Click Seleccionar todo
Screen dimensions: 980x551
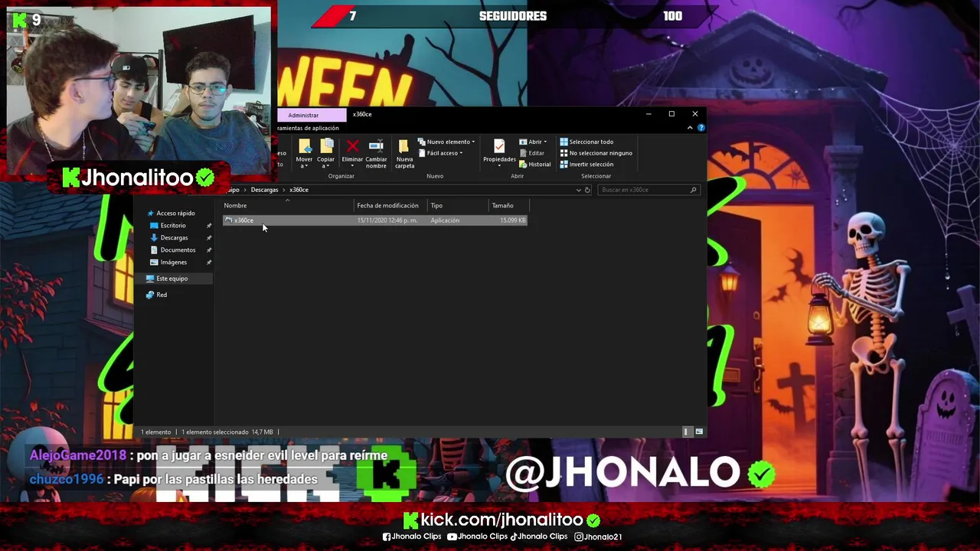pos(586,142)
